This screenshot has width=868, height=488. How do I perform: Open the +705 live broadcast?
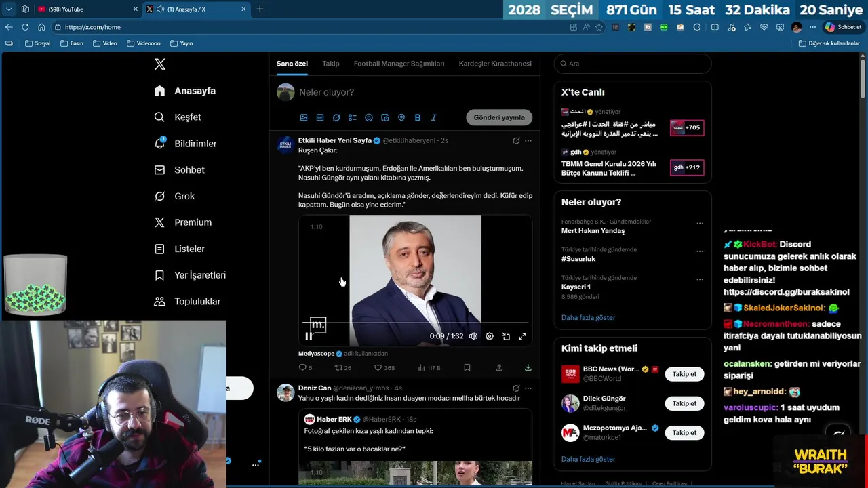coord(687,127)
